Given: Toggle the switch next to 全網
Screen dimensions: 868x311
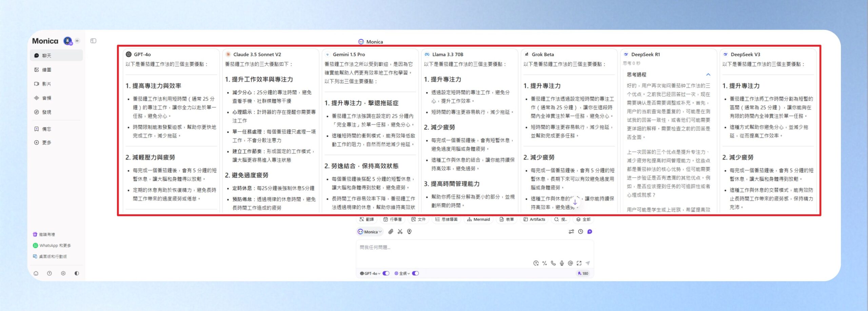Looking at the screenshot, I should tap(415, 273).
